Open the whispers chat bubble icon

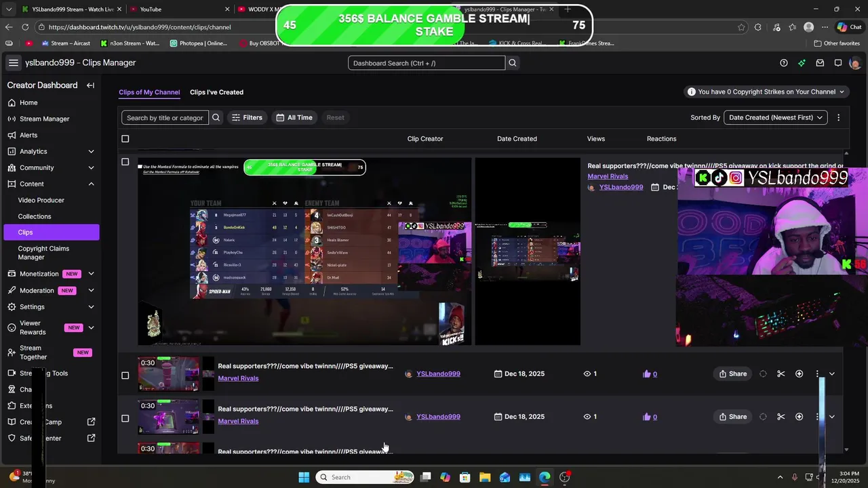click(x=838, y=63)
